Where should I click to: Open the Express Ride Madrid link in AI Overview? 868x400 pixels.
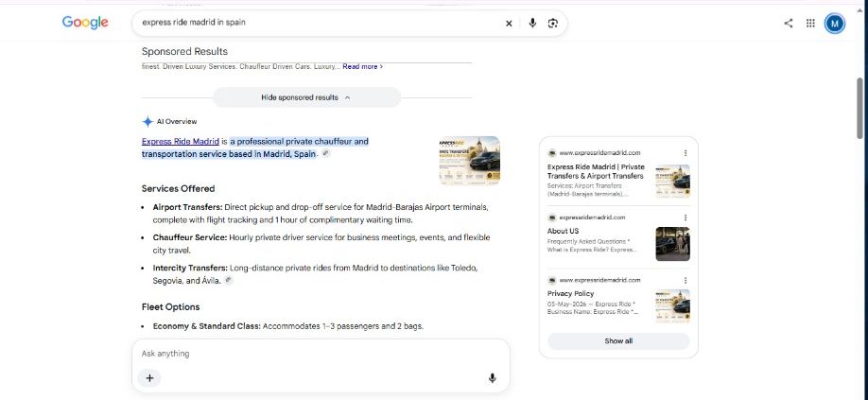pyautogui.click(x=181, y=142)
